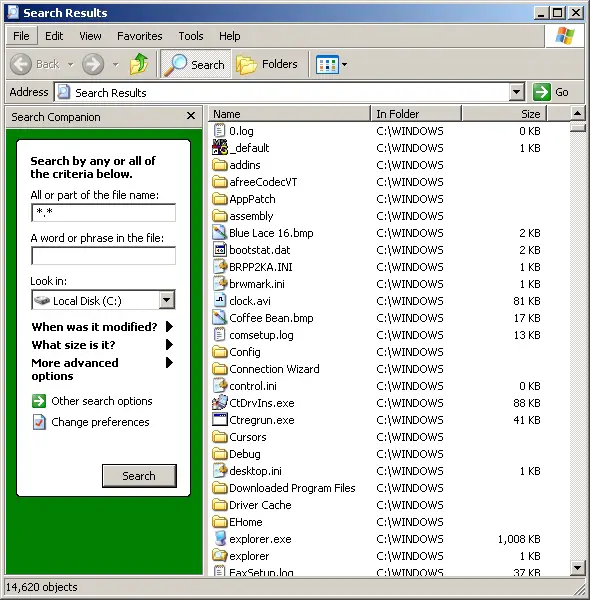Select the comsetup.log file icon
This screenshot has height=600, width=590.
coord(219,335)
